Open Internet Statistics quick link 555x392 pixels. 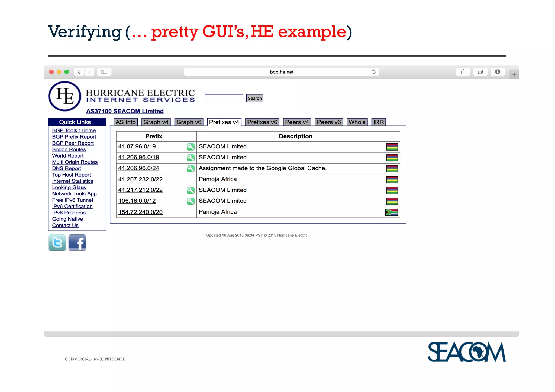point(73,181)
